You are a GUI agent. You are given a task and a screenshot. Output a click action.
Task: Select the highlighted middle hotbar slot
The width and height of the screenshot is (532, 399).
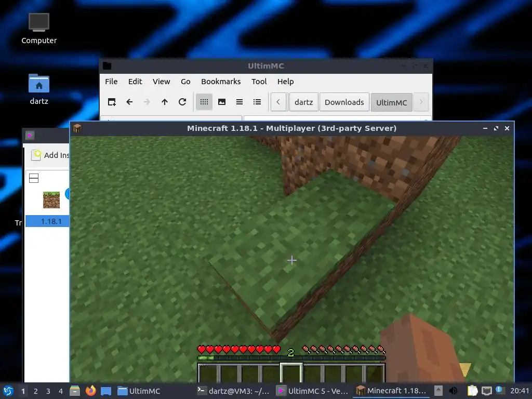pos(291,373)
